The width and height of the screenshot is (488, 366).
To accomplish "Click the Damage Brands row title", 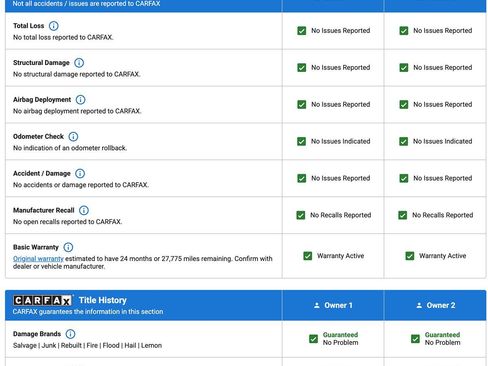I will tap(37, 334).
